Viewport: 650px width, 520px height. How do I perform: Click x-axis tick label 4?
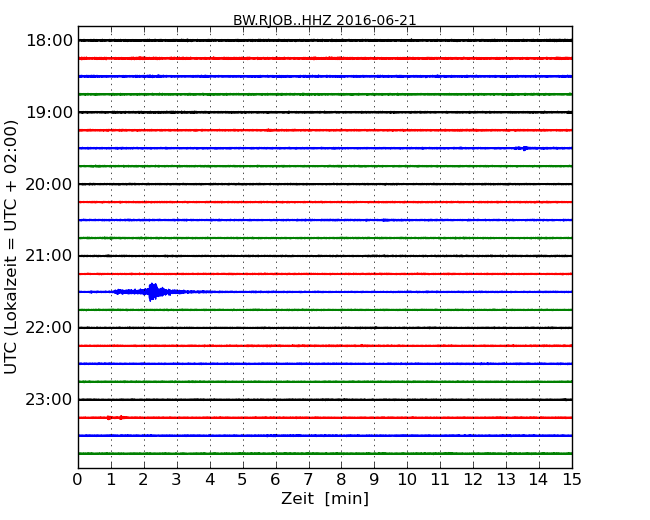(210, 480)
